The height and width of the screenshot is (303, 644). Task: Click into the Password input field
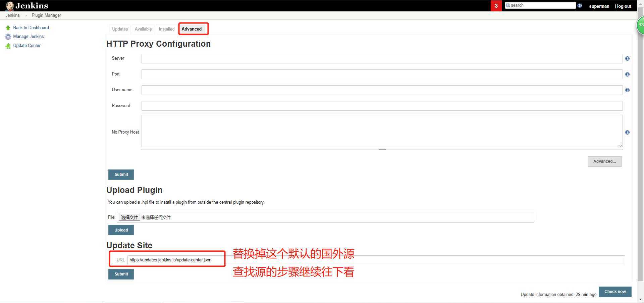click(x=382, y=106)
